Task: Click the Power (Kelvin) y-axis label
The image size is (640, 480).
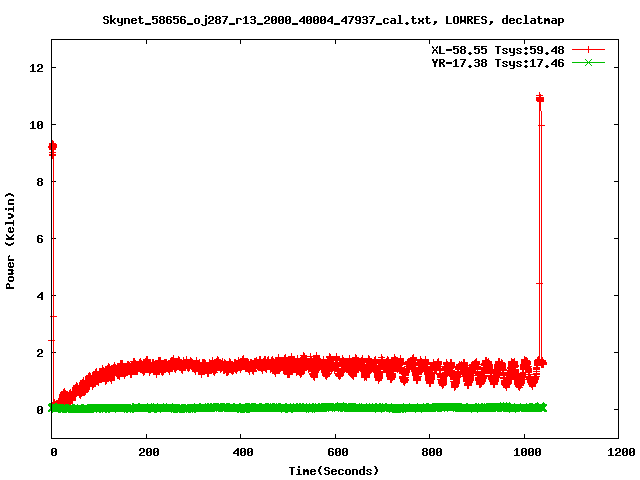Action: pyautogui.click(x=10, y=241)
